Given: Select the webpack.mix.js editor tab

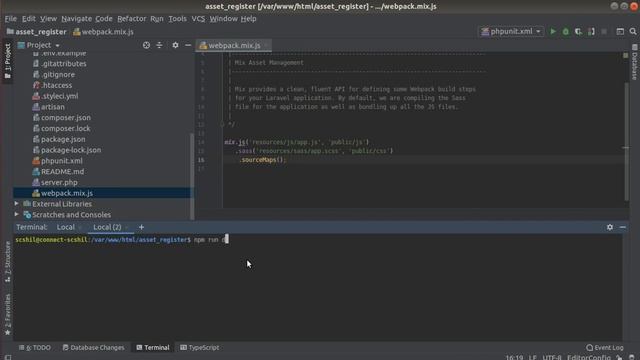Looking at the screenshot, I should pos(233,45).
